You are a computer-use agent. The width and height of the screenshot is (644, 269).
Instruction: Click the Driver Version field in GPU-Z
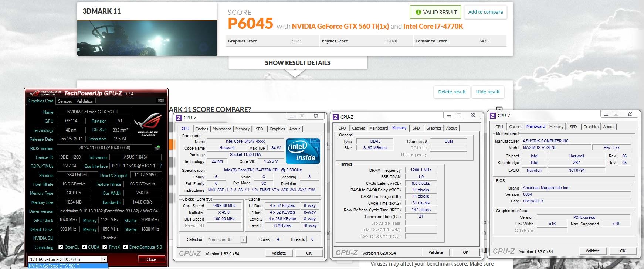(109, 211)
